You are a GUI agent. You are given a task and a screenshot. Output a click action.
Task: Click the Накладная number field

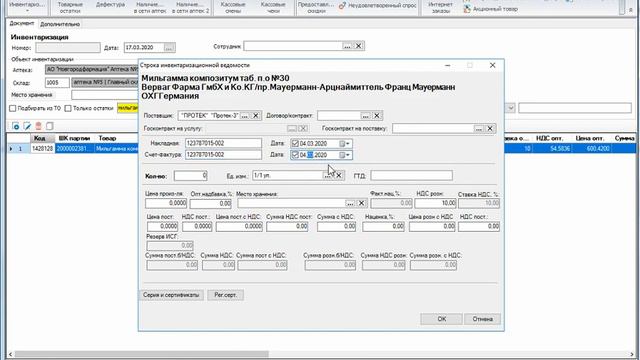[x=223, y=144]
